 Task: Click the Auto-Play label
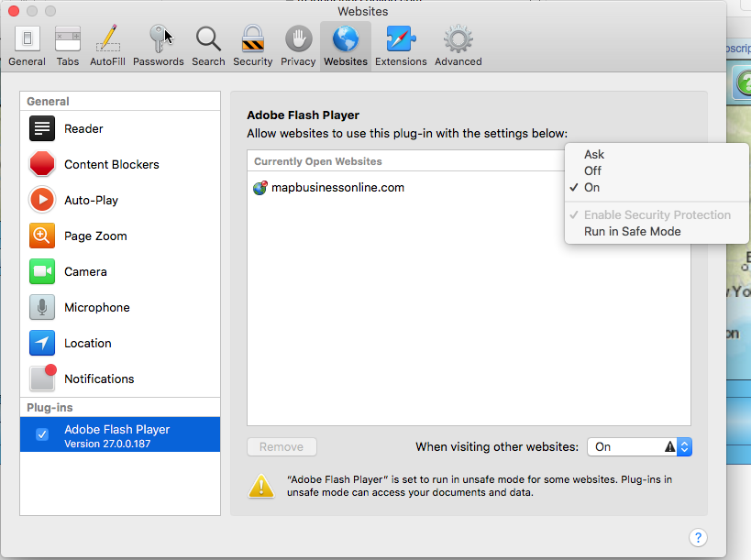click(91, 200)
